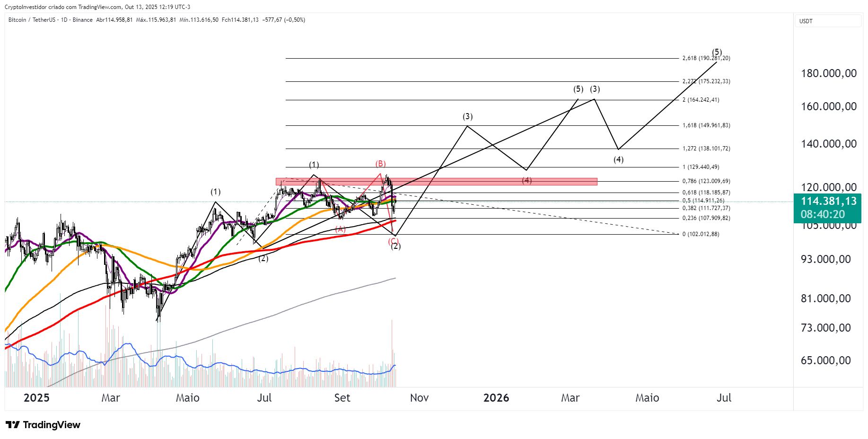Screen dimensions: 868x439
Task: Select the red (A) wave label
Action: pyautogui.click(x=340, y=229)
